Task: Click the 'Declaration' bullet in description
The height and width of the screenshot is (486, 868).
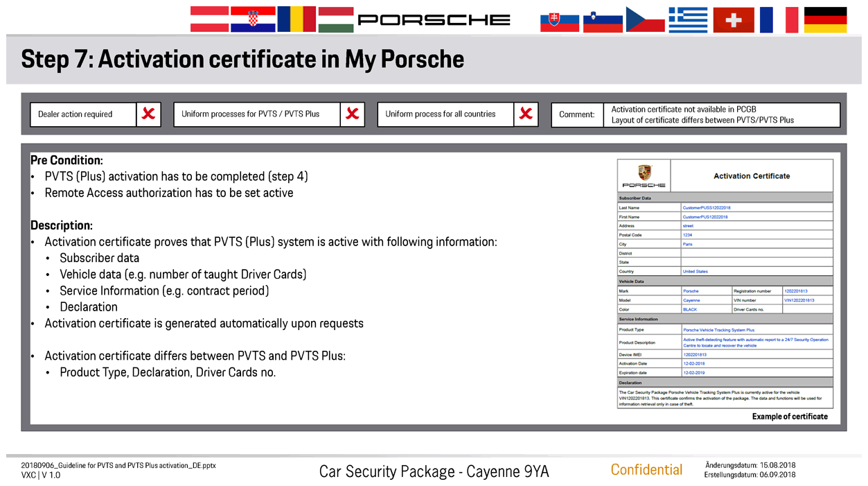Action: point(89,307)
